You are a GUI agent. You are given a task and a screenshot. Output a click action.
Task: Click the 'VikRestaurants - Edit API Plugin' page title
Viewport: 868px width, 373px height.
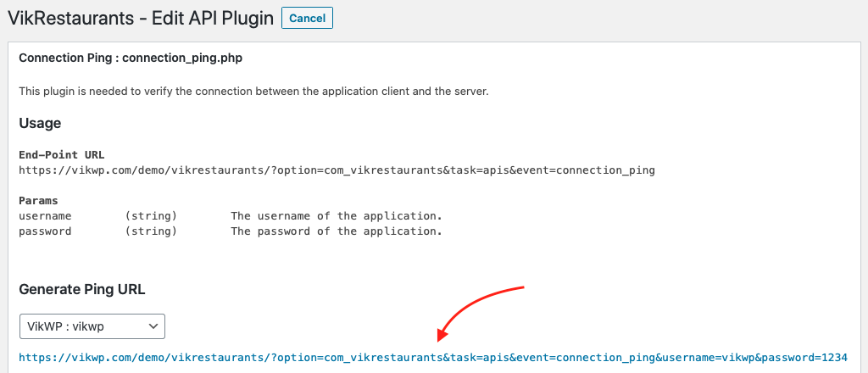[x=141, y=19]
